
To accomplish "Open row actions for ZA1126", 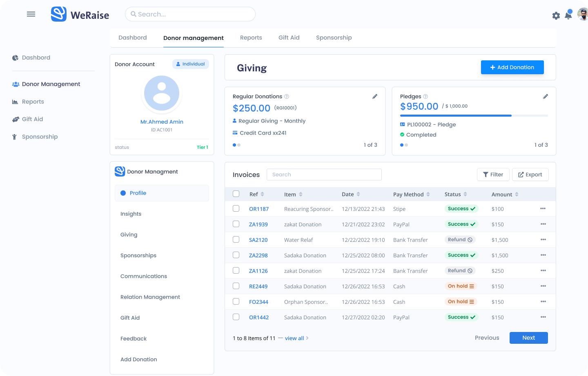I will pos(543,271).
